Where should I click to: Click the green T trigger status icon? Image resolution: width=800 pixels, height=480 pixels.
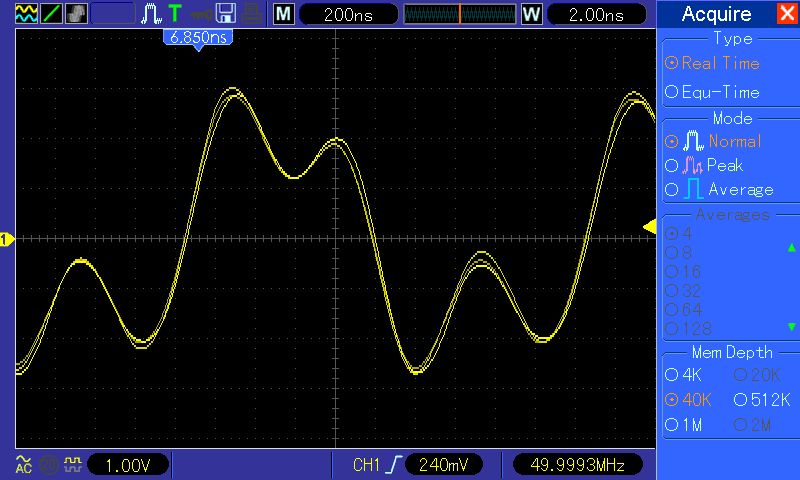pyautogui.click(x=175, y=13)
